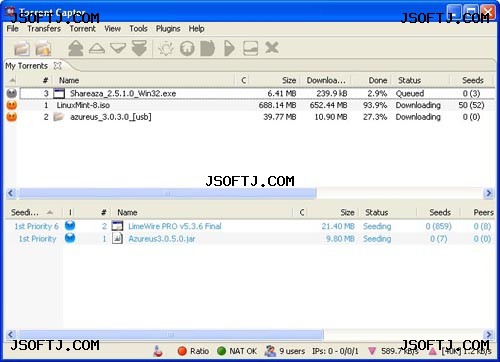Click the move down triangle icon

pos(118,48)
